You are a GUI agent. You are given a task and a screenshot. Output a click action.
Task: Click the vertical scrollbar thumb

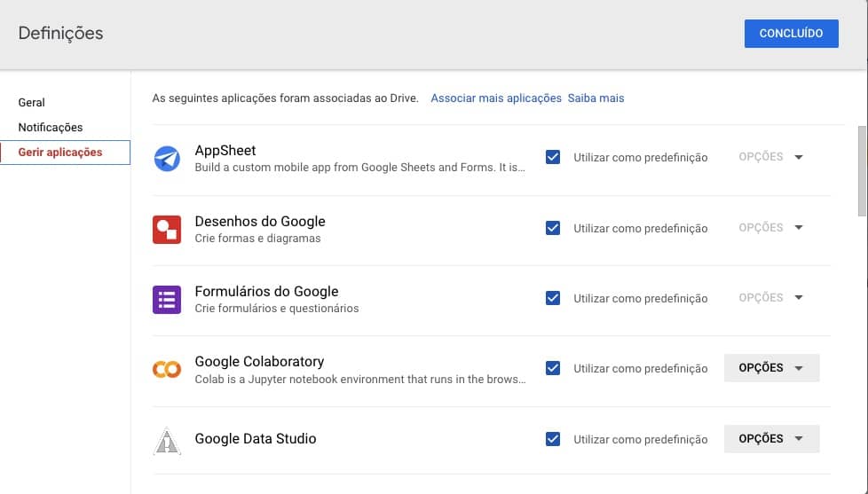[862, 171]
